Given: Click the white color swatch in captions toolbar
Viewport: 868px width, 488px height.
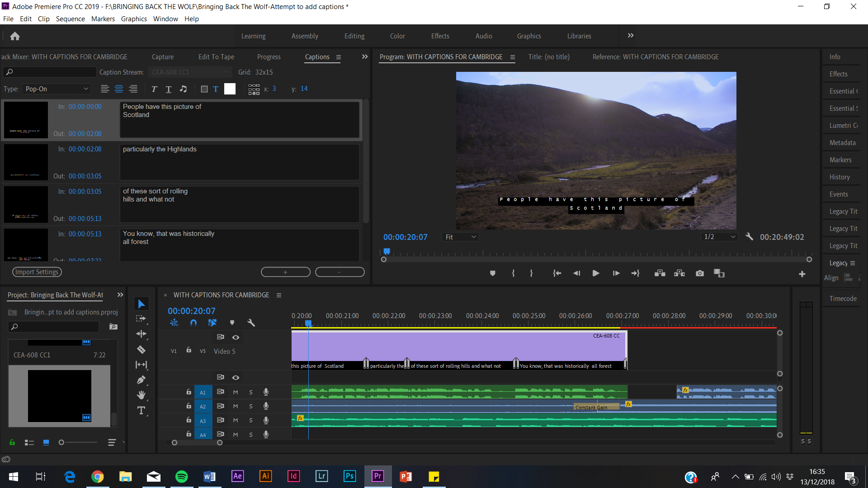Looking at the screenshot, I should (230, 89).
